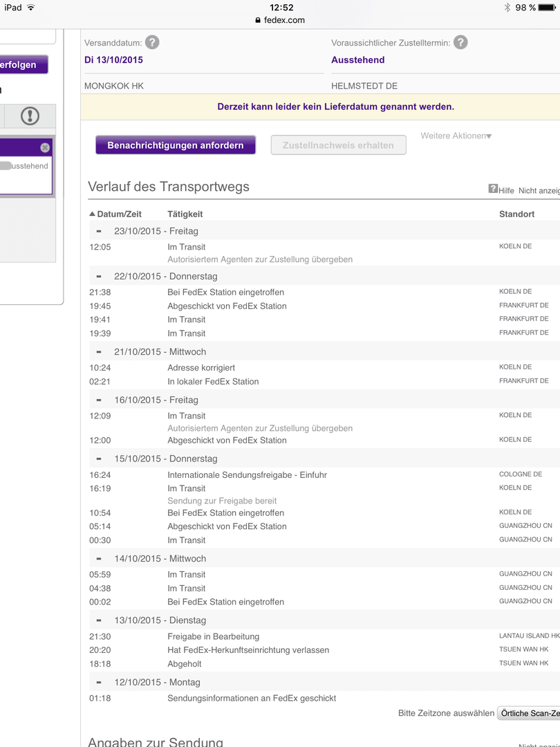Open the Örtliche Scan-Zeit timezone selector
560x747 pixels.
[x=529, y=713]
